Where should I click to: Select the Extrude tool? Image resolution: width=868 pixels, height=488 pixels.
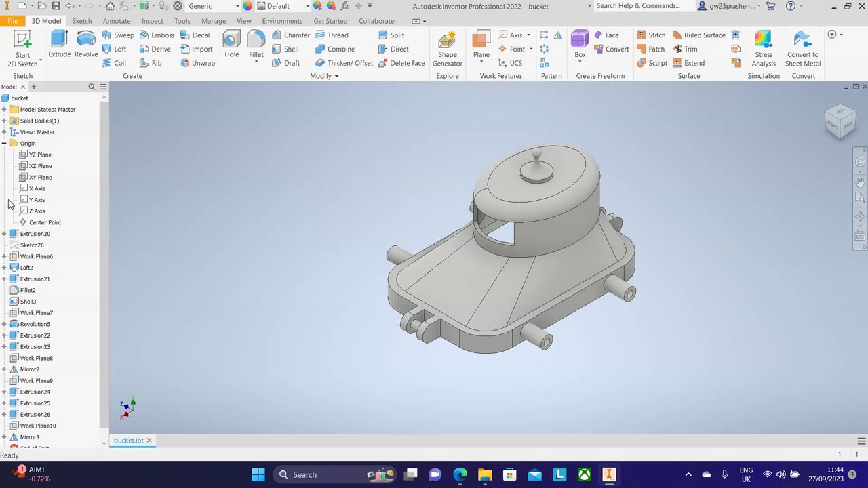(x=59, y=44)
